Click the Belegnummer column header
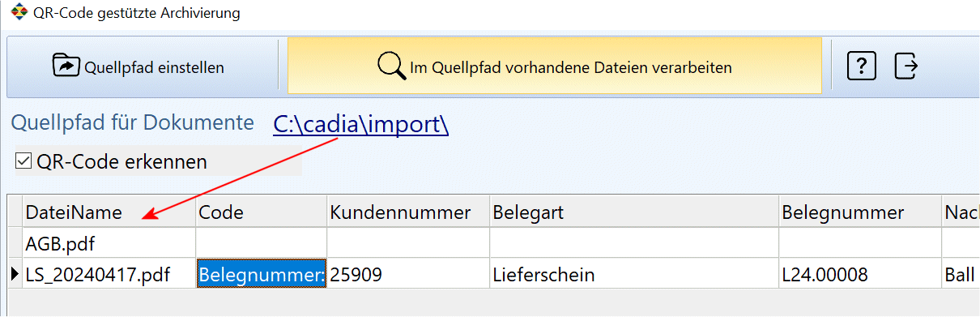 tap(860, 212)
